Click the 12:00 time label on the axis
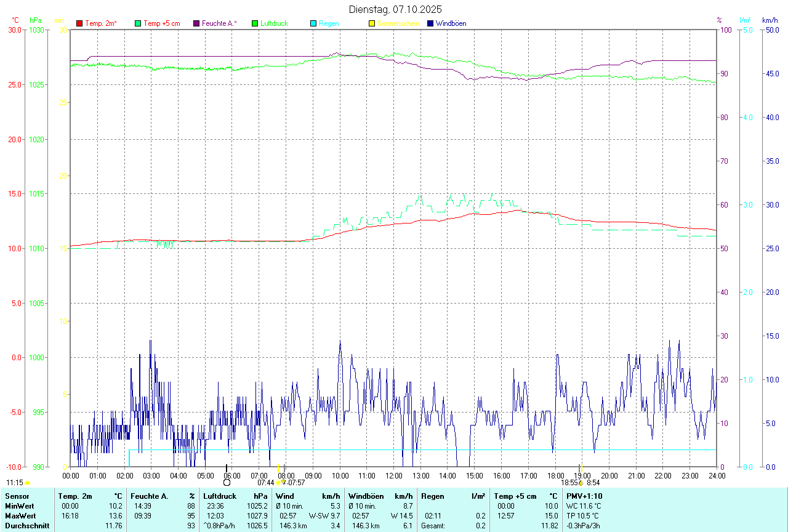The height and width of the screenshot is (532, 788). tap(394, 476)
